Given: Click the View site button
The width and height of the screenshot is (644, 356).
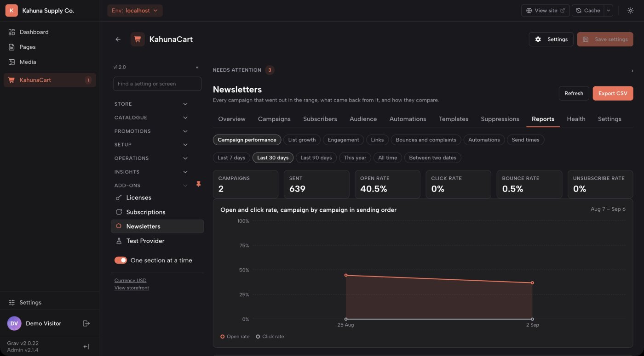Looking at the screenshot, I should pos(546,11).
